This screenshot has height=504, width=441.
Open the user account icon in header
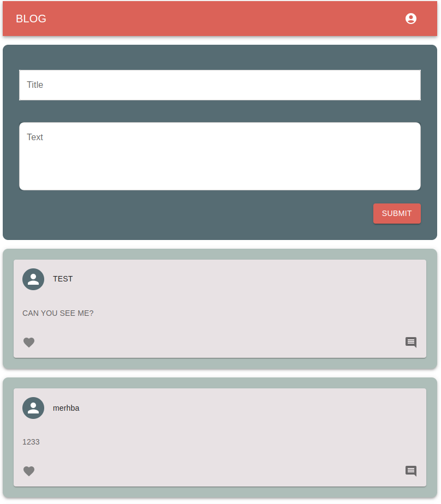(x=411, y=19)
